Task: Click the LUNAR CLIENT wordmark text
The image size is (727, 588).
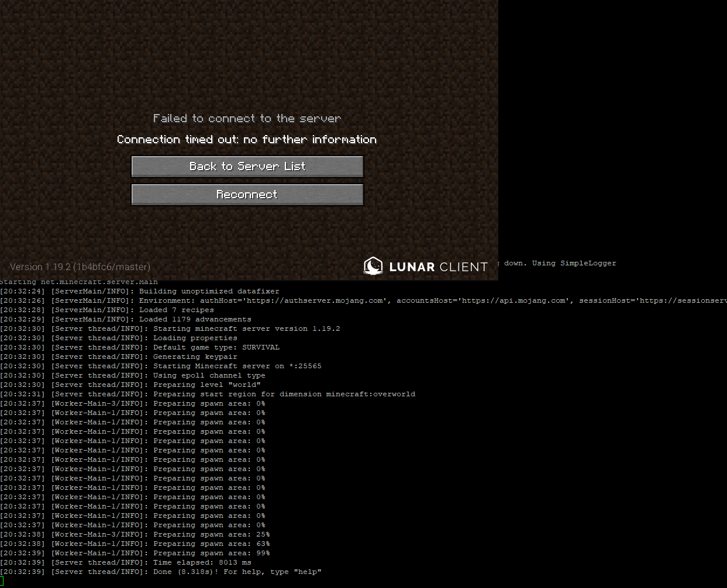Action: pyautogui.click(x=438, y=267)
